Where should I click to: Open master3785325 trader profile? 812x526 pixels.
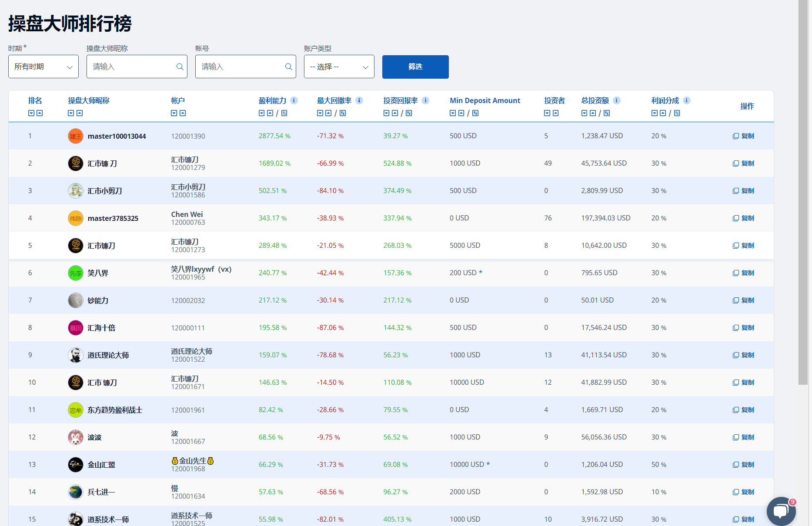[113, 218]
